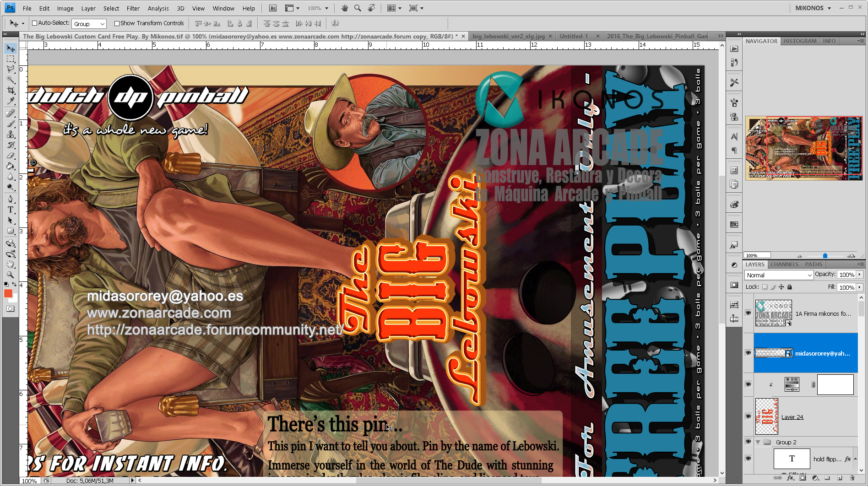Select the 3D Rotate tool
Image resolution: width=868 pixels, height=486 pixels.
tap(11, 243)
